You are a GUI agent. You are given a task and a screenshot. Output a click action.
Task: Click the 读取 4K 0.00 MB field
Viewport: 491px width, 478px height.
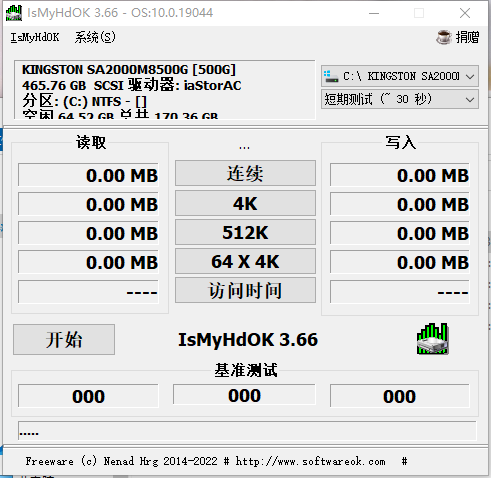(88, 203)
